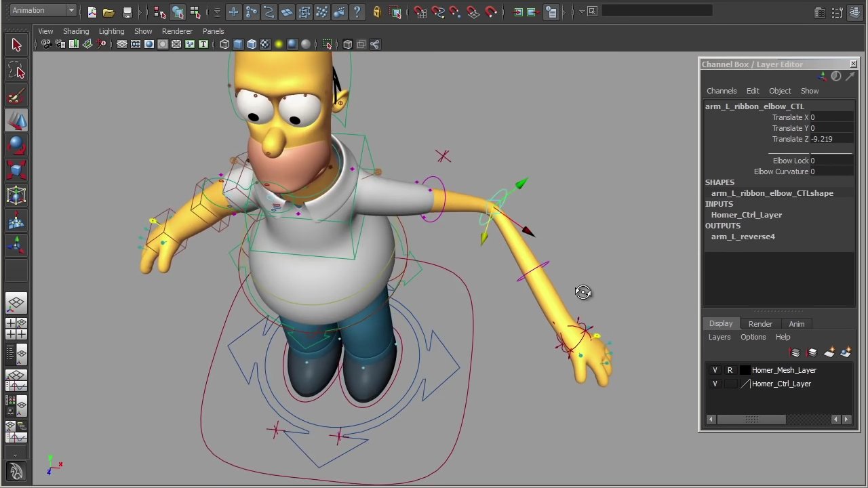The image size is (868, 488).
Task: Enable use all lights yellow sphere icon
Action: click(x=279, y=44)
